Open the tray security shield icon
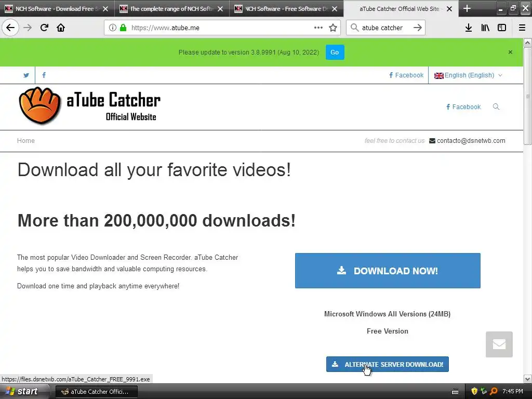The image size is (532, 399). (x=474, y=391)
